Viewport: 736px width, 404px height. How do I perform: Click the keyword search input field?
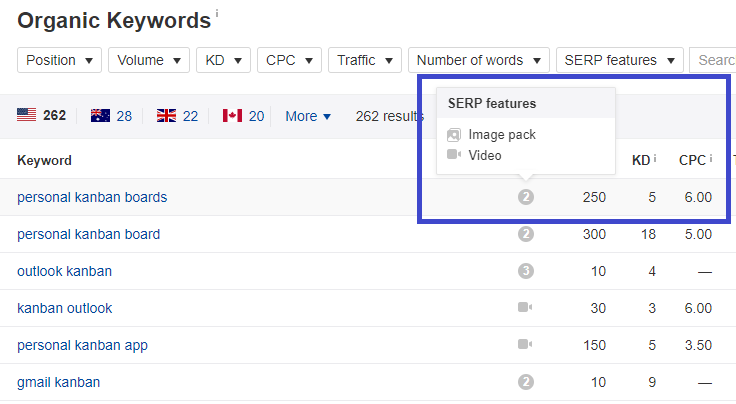[x=713, y=60]
